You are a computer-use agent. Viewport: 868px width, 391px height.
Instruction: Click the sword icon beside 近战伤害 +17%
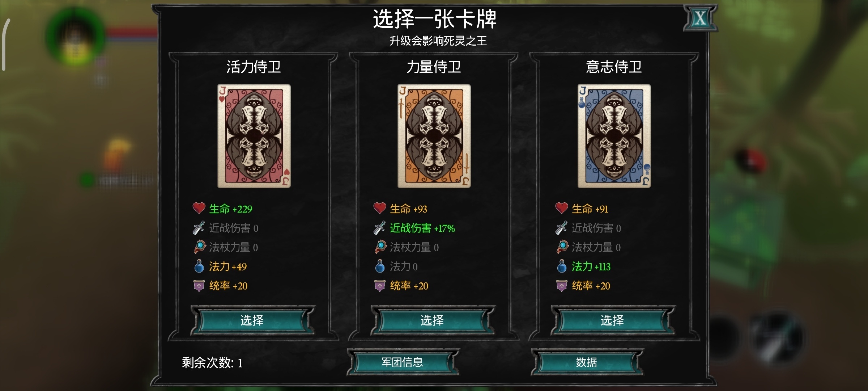point(379,228)
